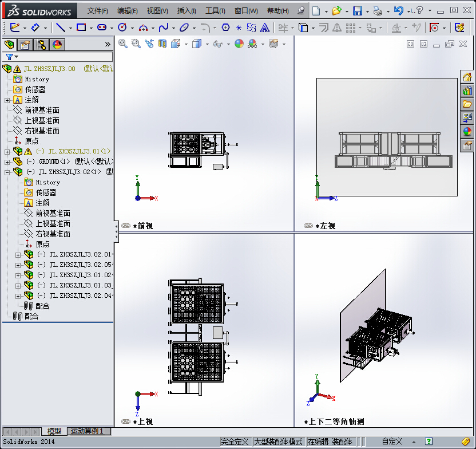The height and width of the screenshot is (449, 476).
Task: Open Display Style dropdown arrow
Action: point(207,44)
